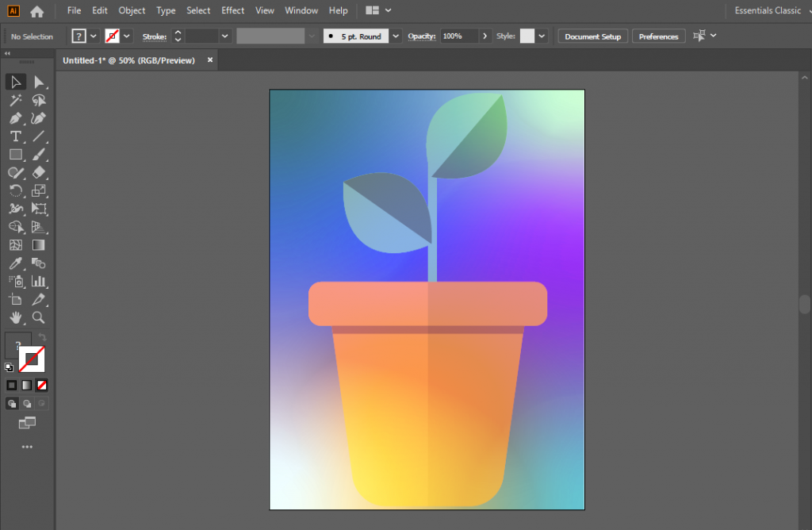Open the Style dropdown in the control bar

tap(542, 36)
